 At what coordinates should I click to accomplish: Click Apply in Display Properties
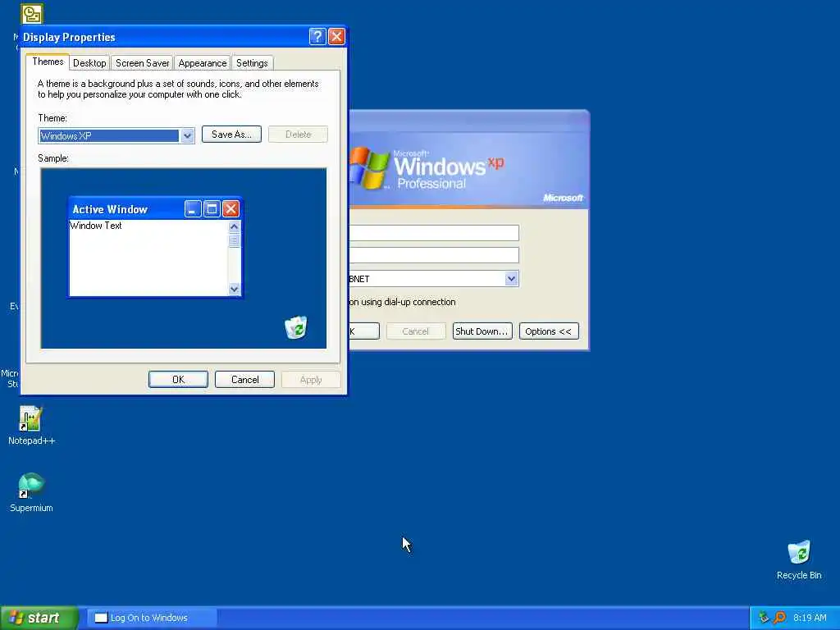[311, 379]
